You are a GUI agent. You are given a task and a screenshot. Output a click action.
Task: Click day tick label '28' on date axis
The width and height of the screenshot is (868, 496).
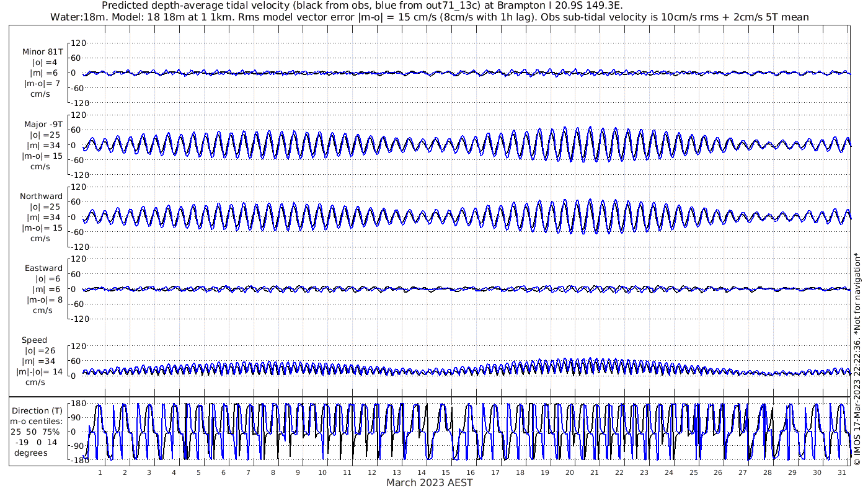point(768,472)
